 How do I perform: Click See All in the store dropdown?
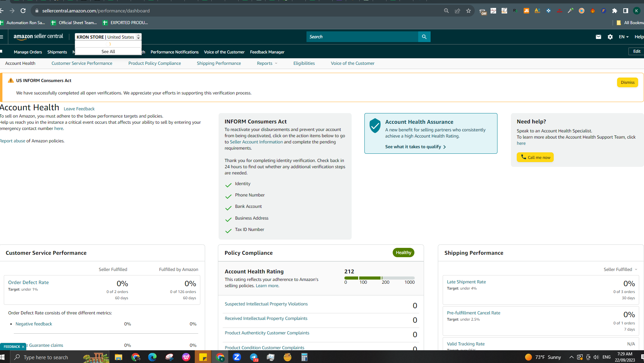(x=108, y=51)
